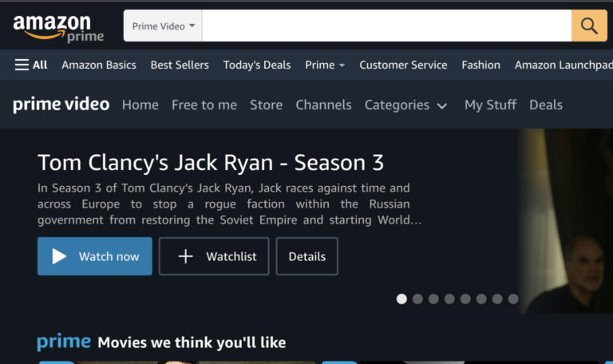Select the seventh carousel dot
This screenshot has height=364, width=613.
point(497,299)
